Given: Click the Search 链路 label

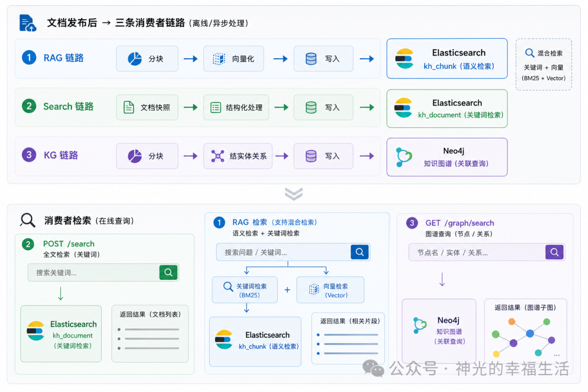Looking at the screenshot, I should tap(68, 107).
